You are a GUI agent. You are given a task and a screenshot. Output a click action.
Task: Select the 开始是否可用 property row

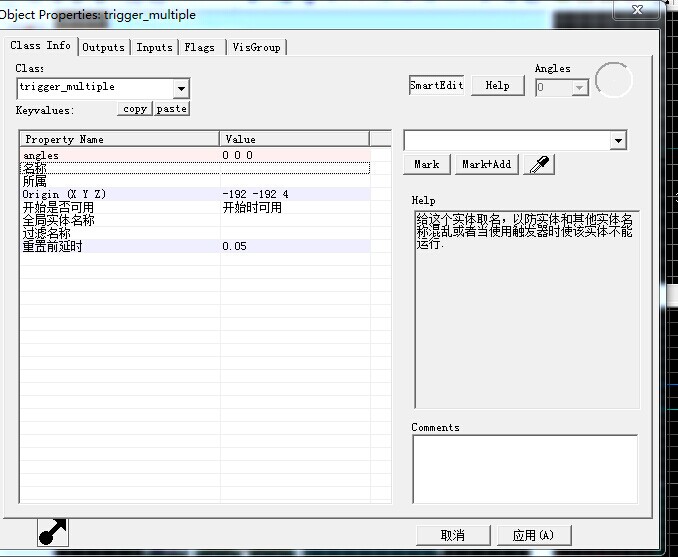[x=195, y=208]
